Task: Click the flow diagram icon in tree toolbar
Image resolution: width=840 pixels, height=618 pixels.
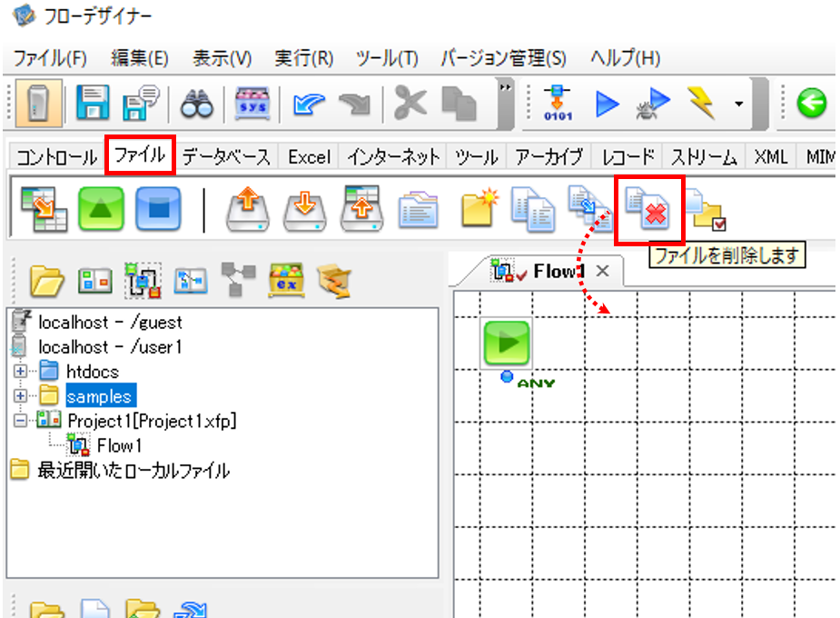Action: [143, 280]
